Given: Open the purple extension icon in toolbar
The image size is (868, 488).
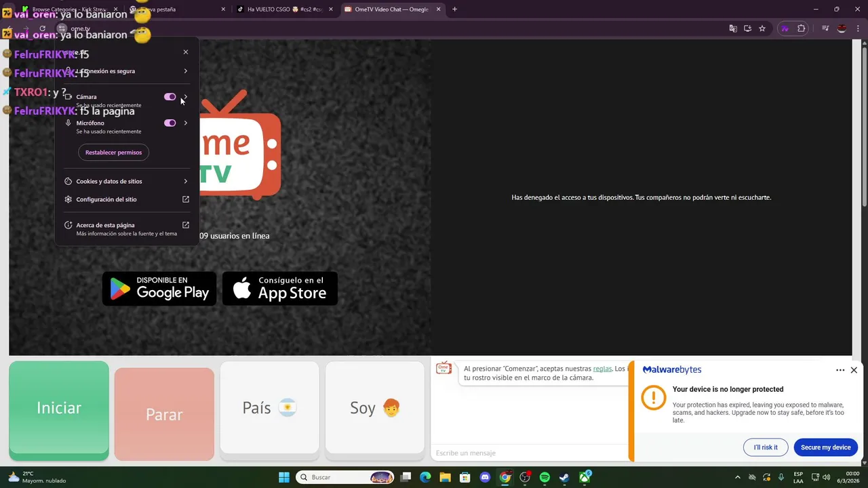Looking at the screenshot, I should click(x=785, y=28).
